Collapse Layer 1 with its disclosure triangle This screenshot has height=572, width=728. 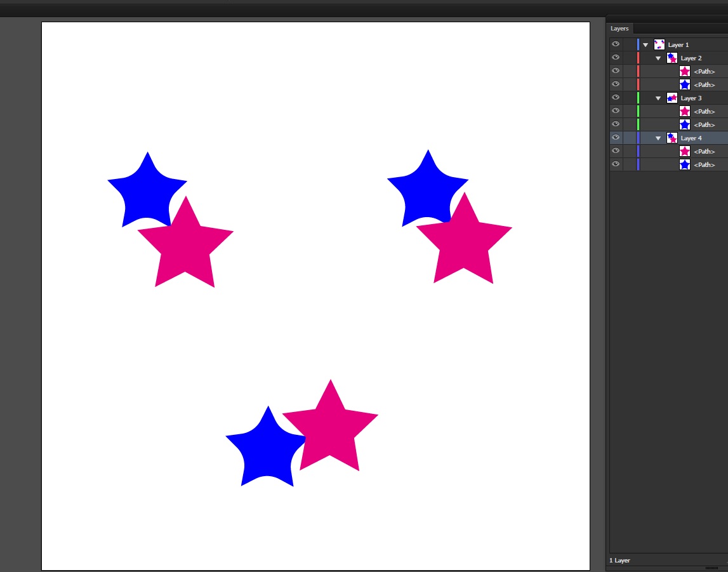point(645,45)
